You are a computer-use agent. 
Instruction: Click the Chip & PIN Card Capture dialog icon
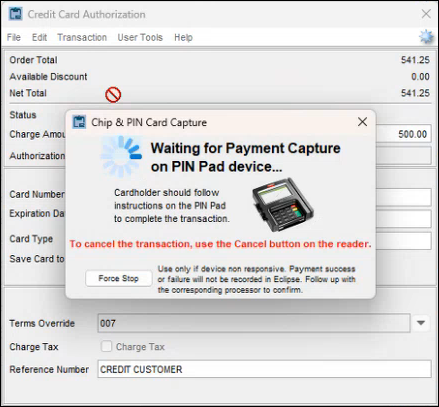(79, 122)
